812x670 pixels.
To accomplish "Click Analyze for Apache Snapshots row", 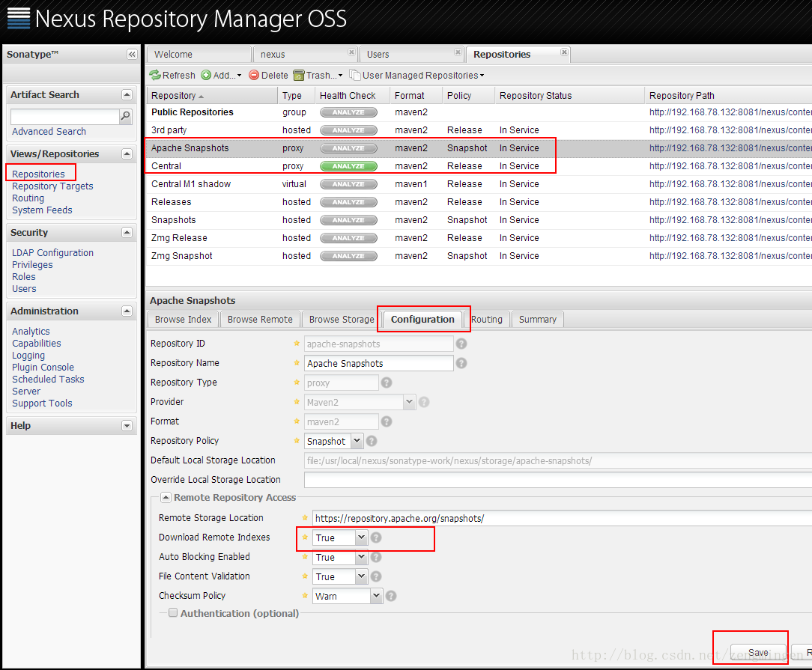I will pos(348,148).
